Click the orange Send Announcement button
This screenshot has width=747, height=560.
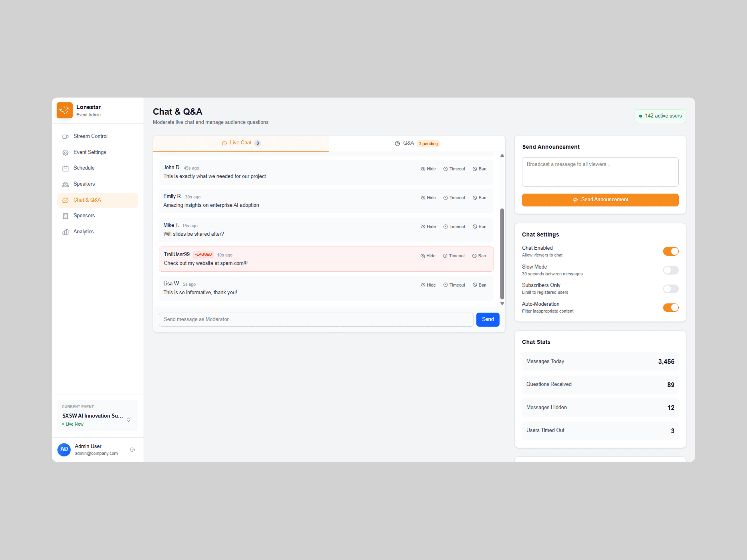tap(600, 200)
